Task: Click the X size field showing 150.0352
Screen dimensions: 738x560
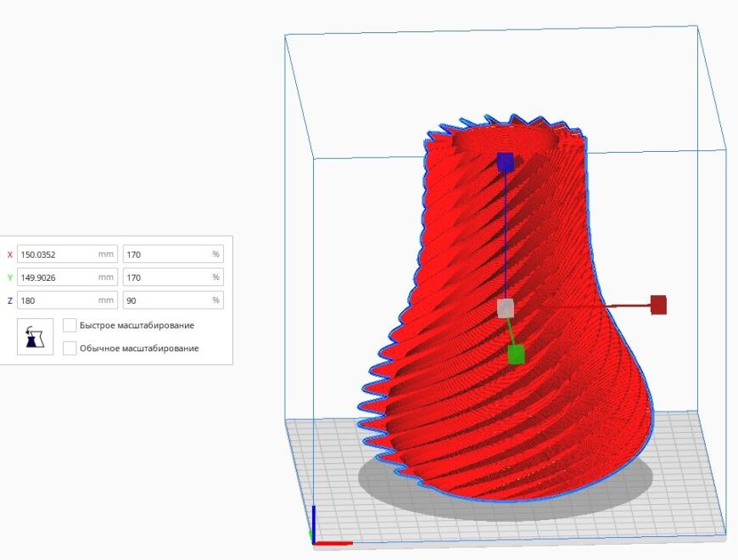Action: coord(67,254)
